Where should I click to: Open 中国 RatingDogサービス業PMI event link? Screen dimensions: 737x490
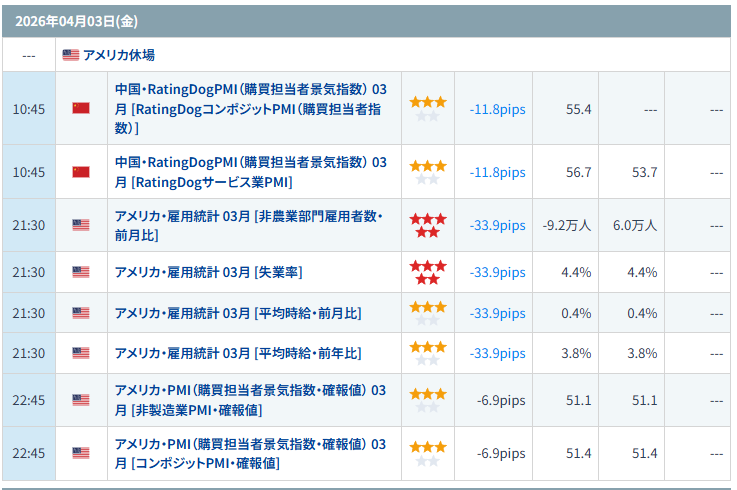(250, 172)
